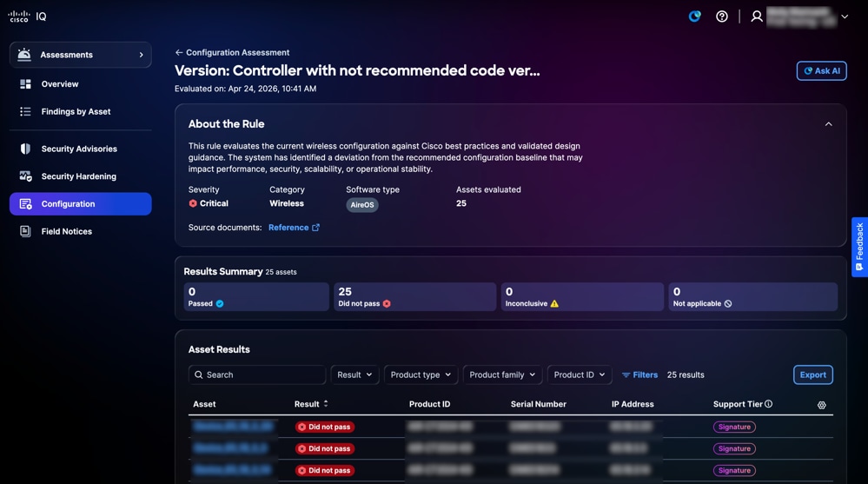
Task: Open the Product type filter dropdown
Action: click(421, 375)
